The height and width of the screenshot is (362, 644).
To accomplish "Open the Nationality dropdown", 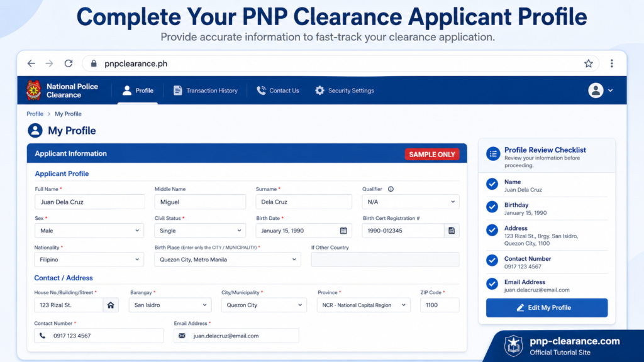I will point(89,260).
